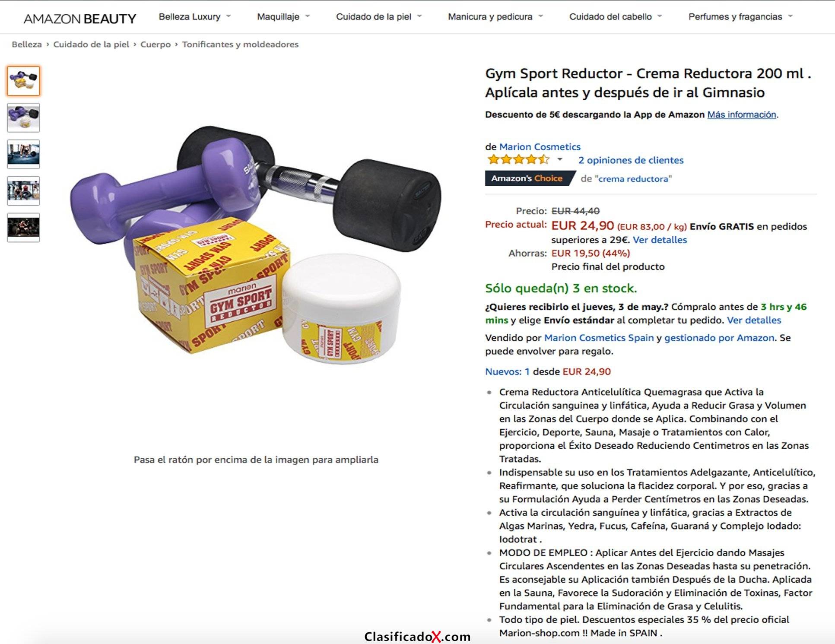Open the Amazon Beauty logo
Screen dimensions: 835x644
80,18
